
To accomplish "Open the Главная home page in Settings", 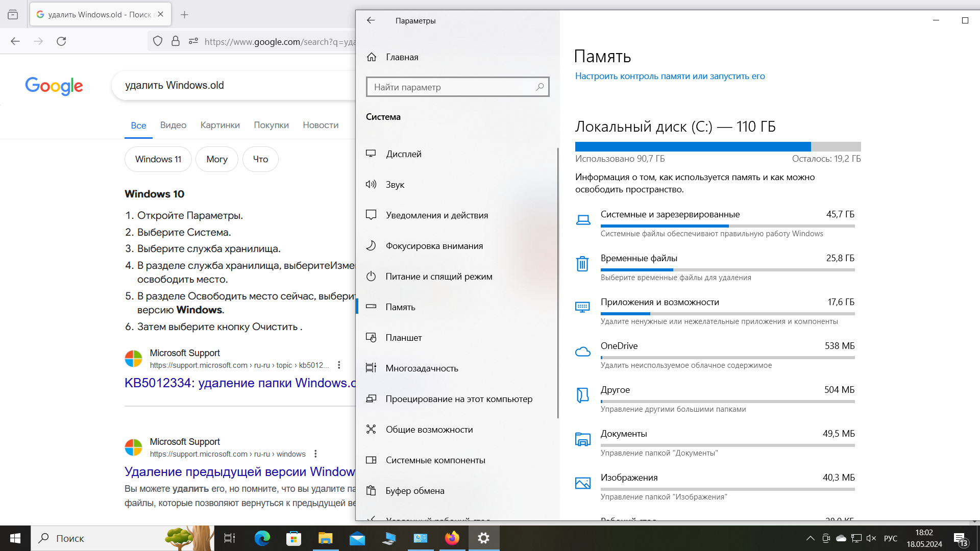I will (x=402, y=57).
